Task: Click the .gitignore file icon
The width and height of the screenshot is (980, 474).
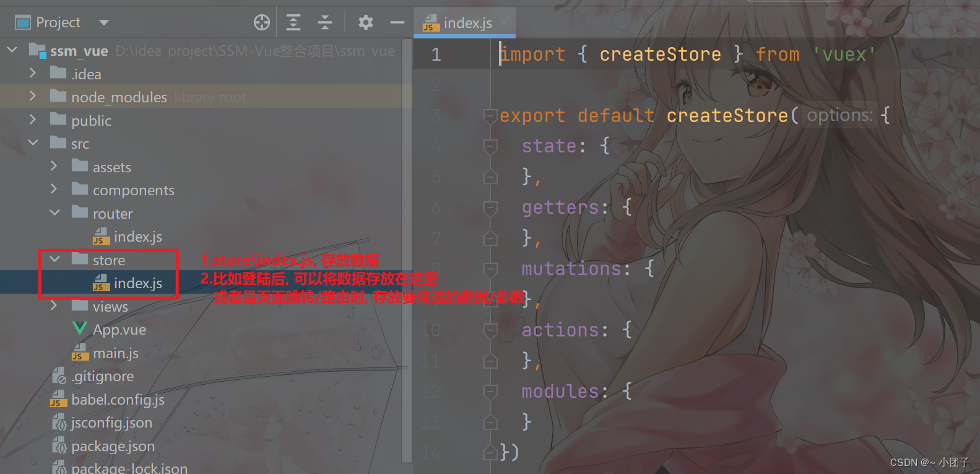Action: tap(59, 375)
